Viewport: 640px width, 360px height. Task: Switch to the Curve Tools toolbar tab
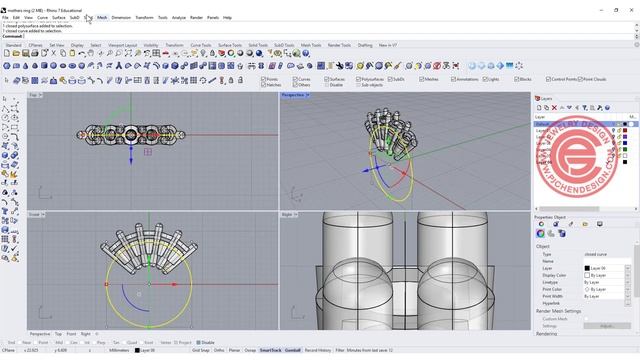[201, 45]
